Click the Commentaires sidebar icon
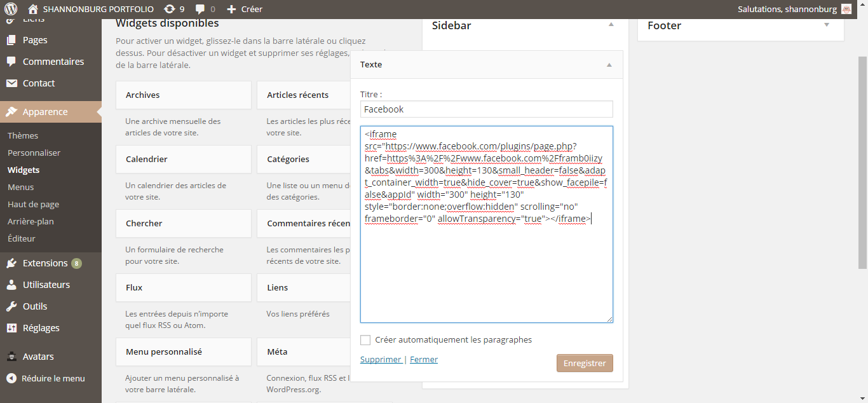868x403 pixels. click(x=11, y=62)
